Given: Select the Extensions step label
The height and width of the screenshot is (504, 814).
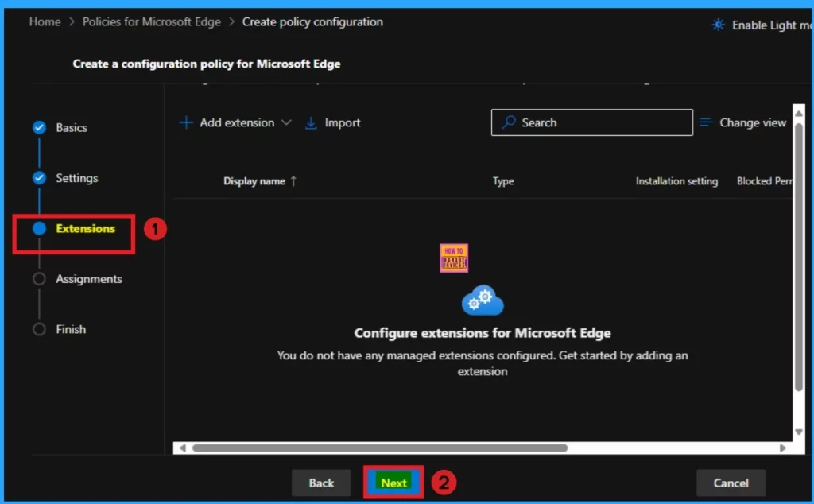Looking at the screenshot, I should click(x=86, y=228).
